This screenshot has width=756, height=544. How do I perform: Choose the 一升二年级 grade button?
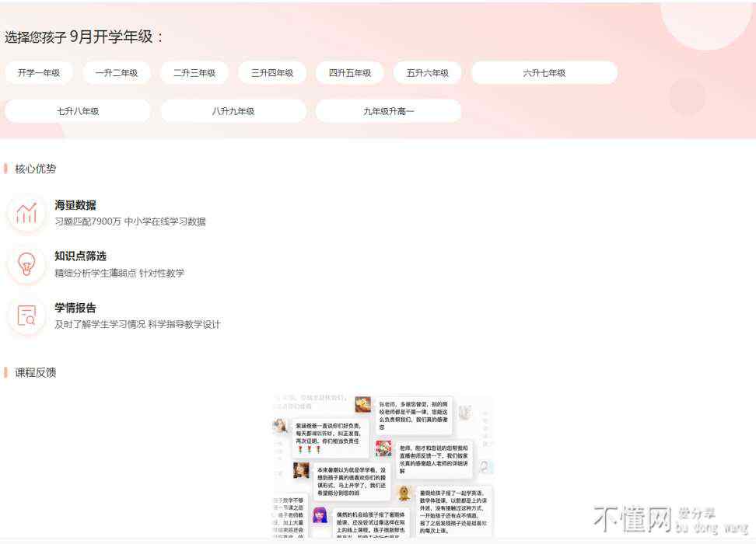117,73
